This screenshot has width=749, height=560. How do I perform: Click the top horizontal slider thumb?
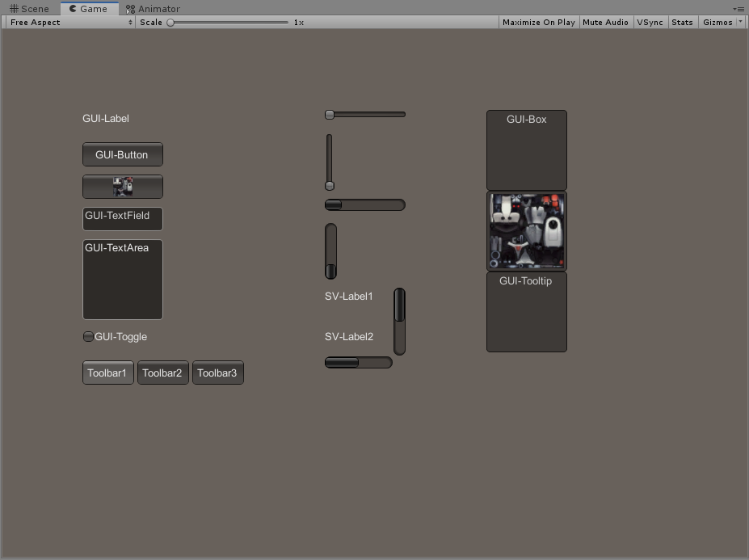[x=329, y=114]
